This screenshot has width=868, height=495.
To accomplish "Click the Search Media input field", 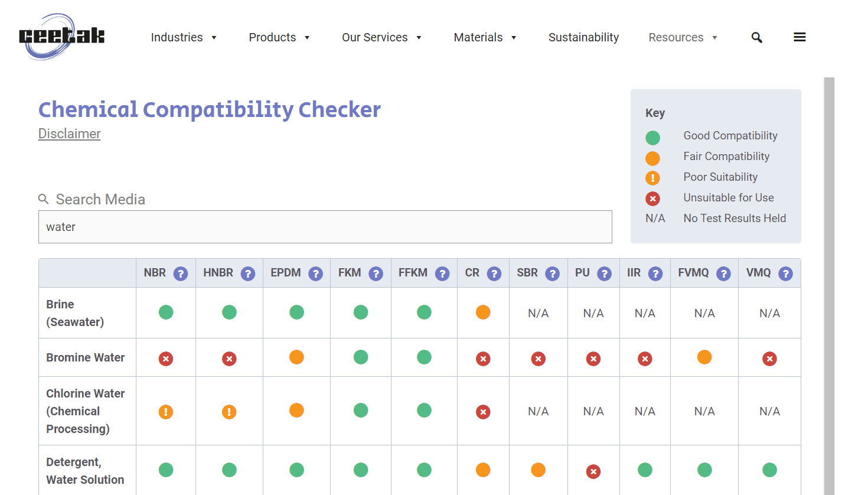I will tap(325, 227).
